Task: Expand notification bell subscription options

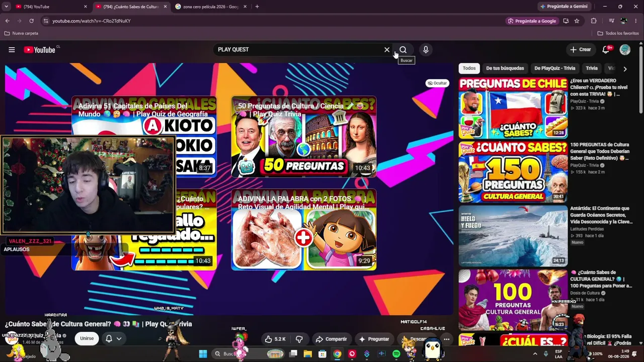Action: (119, 339)
